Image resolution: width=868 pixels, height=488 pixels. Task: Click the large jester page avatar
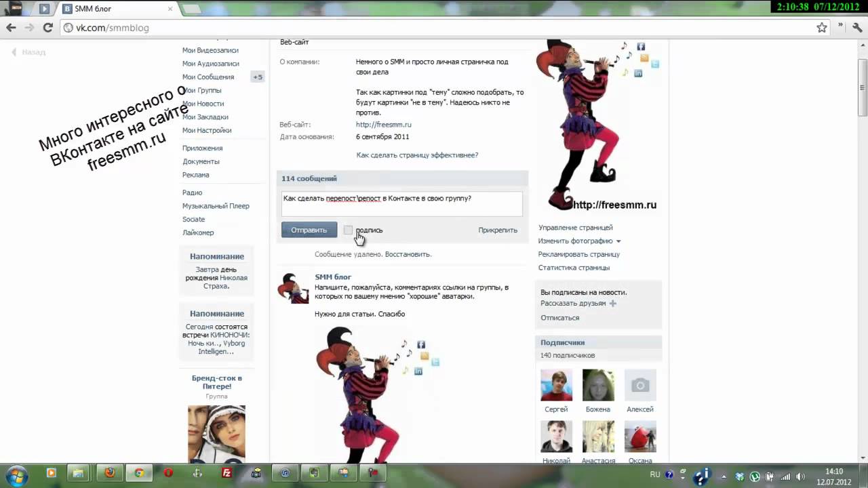pos(597,125)
